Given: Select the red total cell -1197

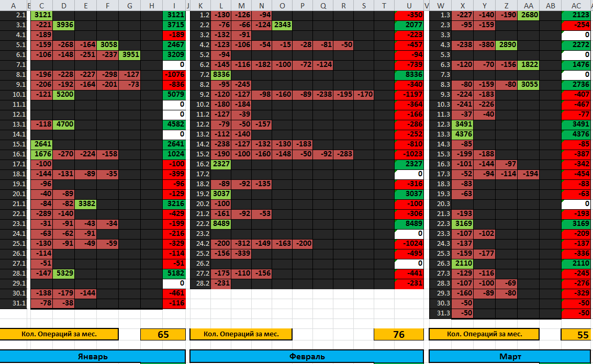Looking at the screenshot, I should pos(409,94).
